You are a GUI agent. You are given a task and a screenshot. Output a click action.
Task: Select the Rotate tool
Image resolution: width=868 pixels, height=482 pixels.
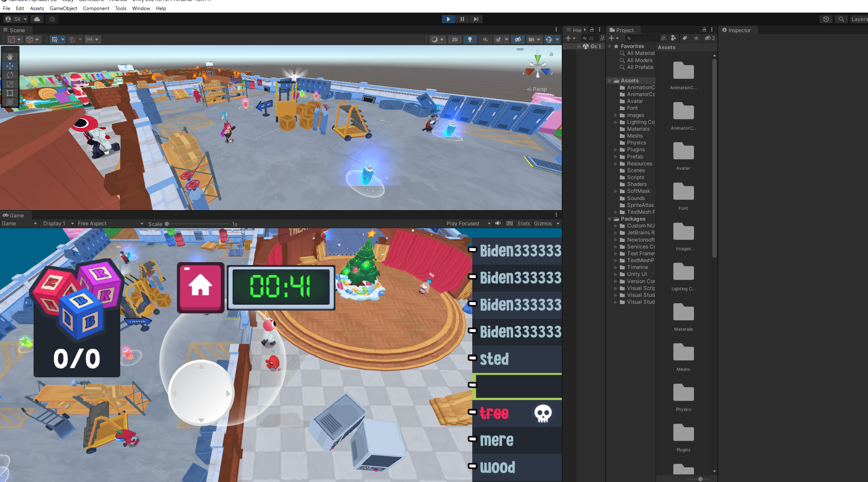pos(10,75)
